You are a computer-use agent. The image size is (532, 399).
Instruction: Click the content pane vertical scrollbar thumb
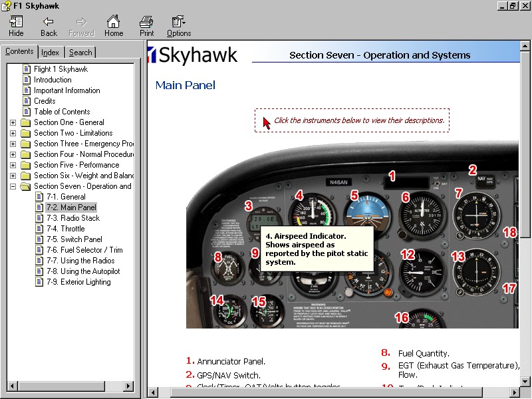point(525,144)
